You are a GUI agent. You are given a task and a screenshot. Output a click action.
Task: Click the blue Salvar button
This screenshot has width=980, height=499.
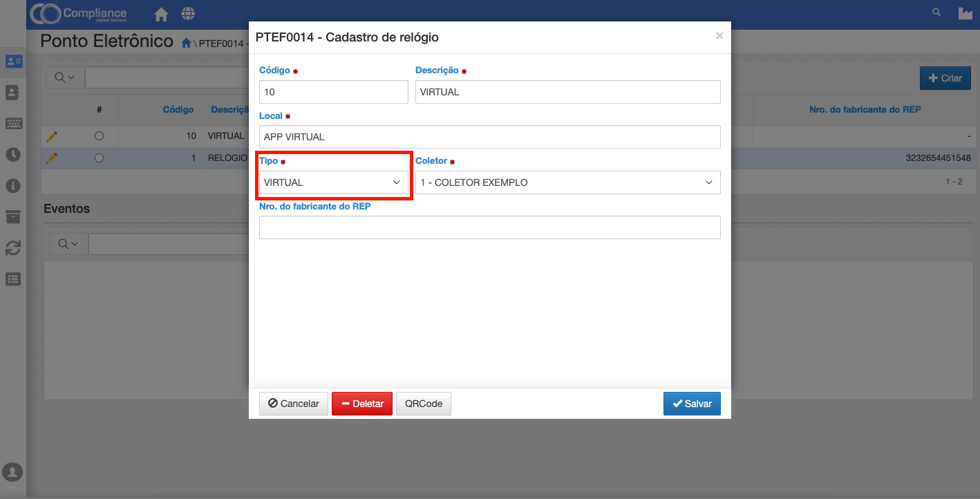[x=692, y=404]
